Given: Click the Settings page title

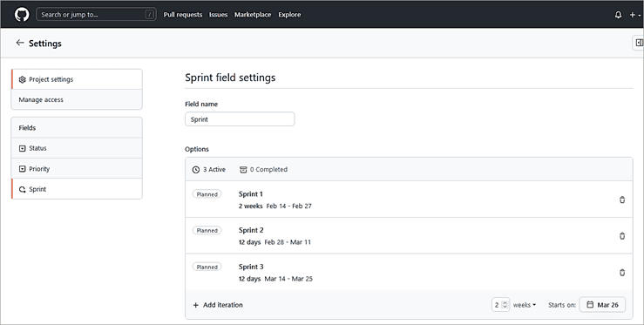Looking at the screenshot, I should [45, 44].
